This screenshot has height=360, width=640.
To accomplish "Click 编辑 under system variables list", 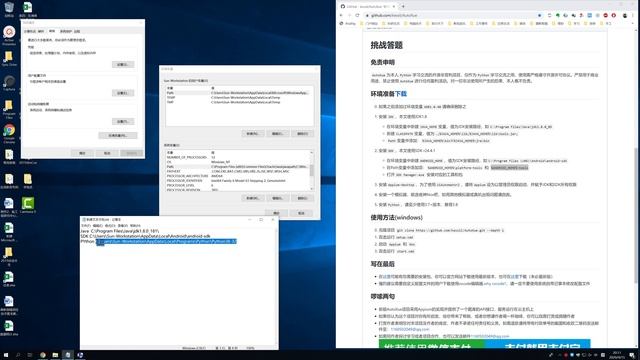I will (x=278, y=198).
